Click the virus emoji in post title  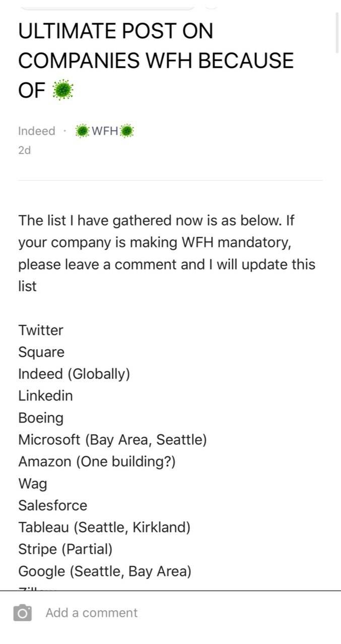pos(63,91)
